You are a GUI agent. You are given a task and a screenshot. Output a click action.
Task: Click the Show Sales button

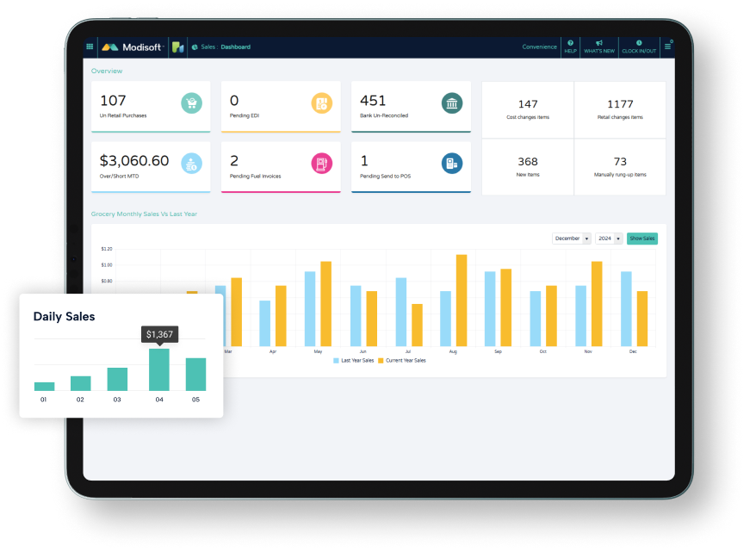point(641,239)
